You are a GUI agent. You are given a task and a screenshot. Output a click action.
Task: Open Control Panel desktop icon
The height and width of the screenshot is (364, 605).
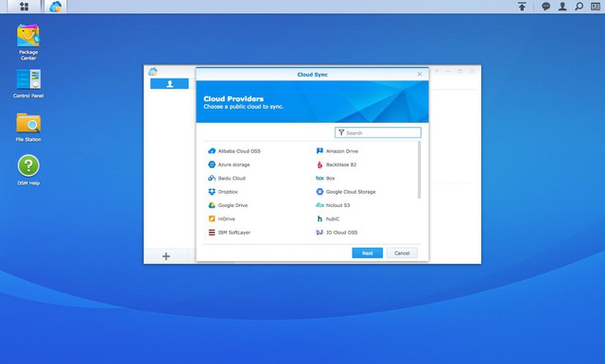[28, 84]
